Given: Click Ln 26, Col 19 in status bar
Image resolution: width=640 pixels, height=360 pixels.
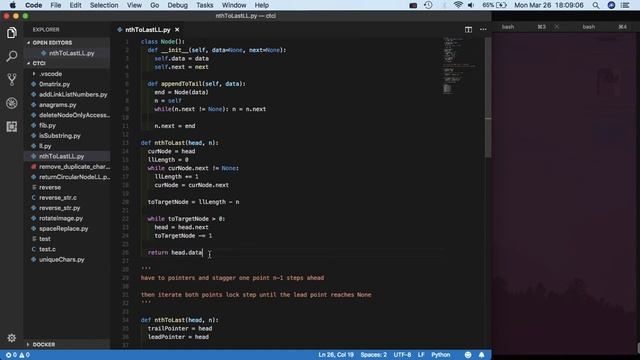Looking at the screenshot, I should tap(336, 355).
